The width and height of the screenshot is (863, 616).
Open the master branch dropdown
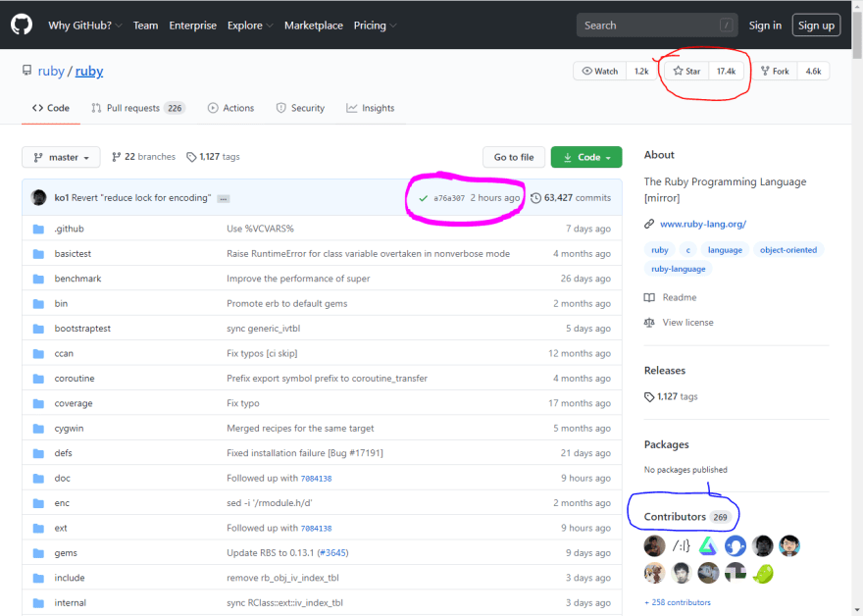pyautogui.click(x=61, y=157)
